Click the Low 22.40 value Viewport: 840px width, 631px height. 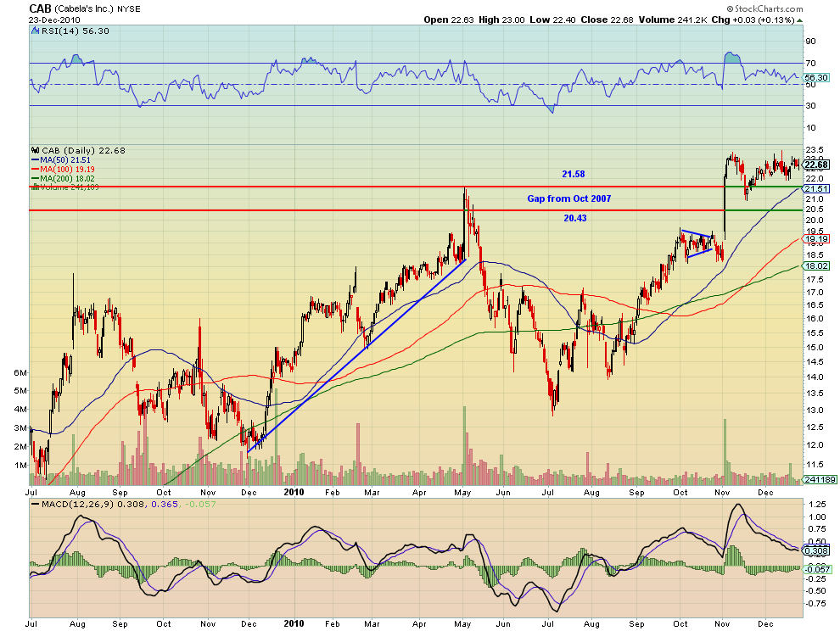coord(553,20)
